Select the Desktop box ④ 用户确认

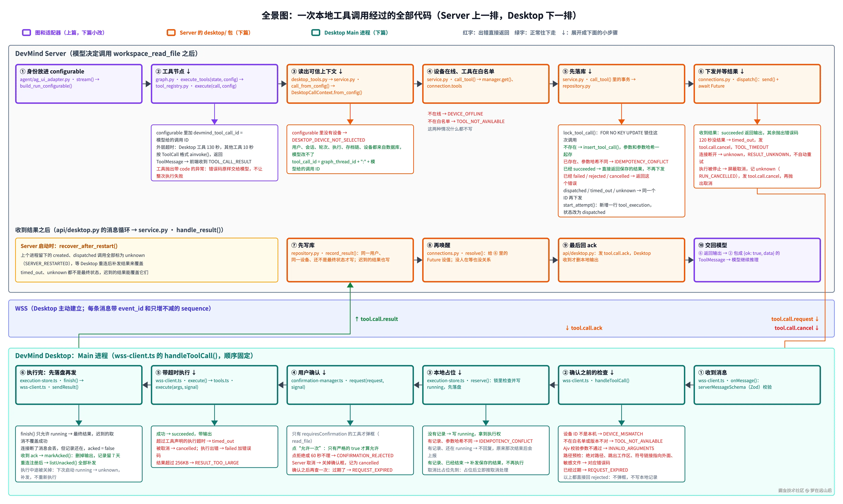pyautogui.click(x=350, y=385)
